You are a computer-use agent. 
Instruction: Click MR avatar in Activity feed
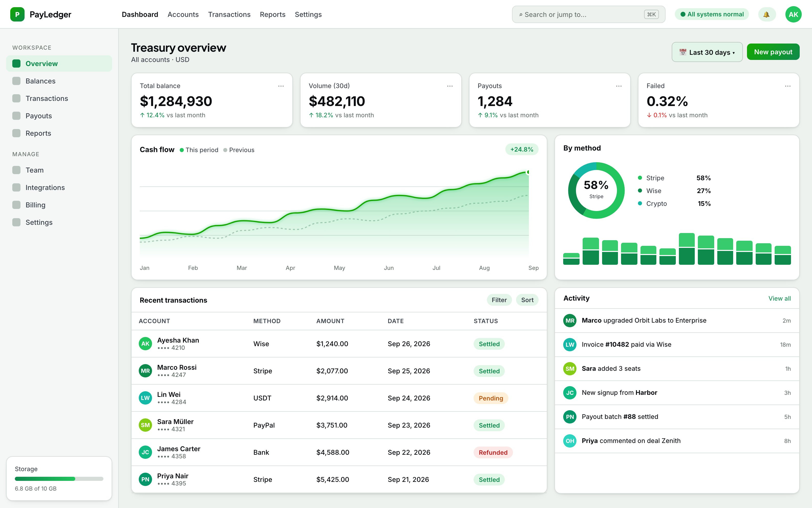click(570, 321)
